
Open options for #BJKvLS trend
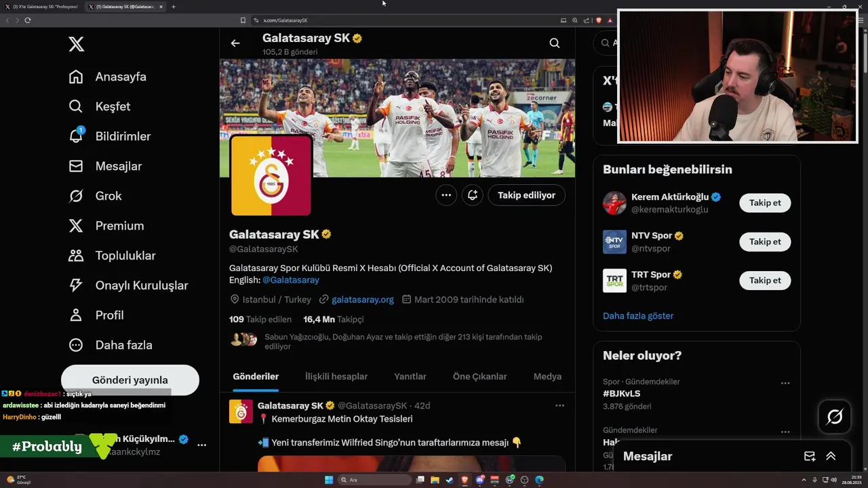(x=785, y=383)
